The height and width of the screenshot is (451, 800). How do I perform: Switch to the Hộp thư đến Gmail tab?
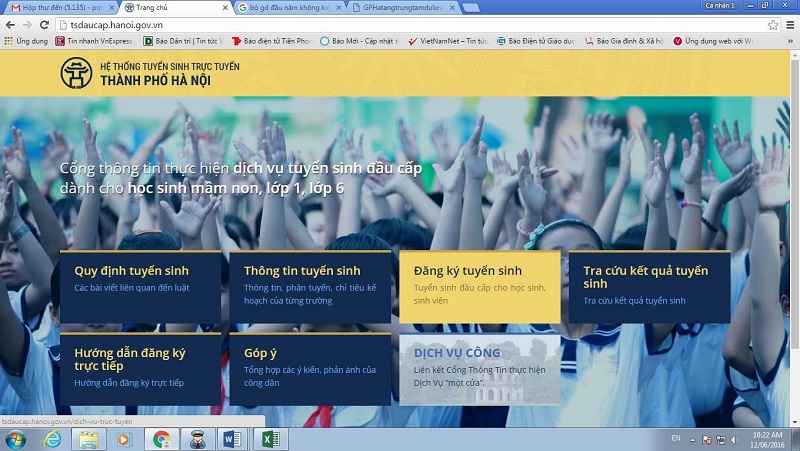(55, 7)
